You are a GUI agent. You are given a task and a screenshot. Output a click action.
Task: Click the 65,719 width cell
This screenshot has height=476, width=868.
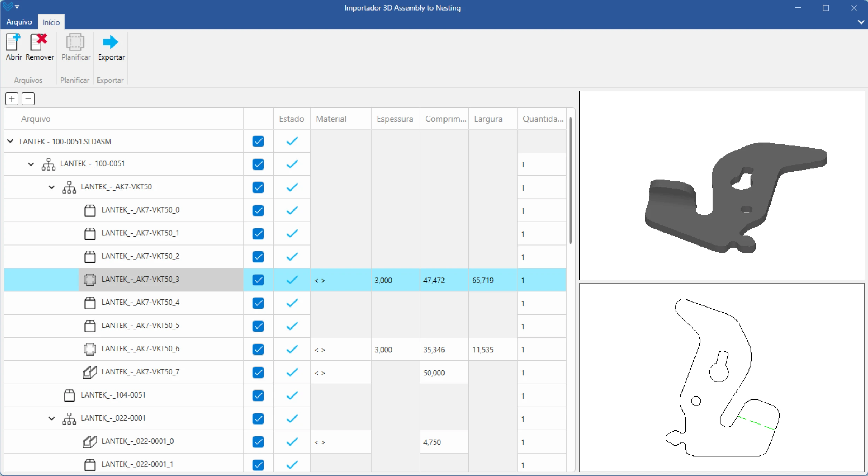(x=493, y=280)
